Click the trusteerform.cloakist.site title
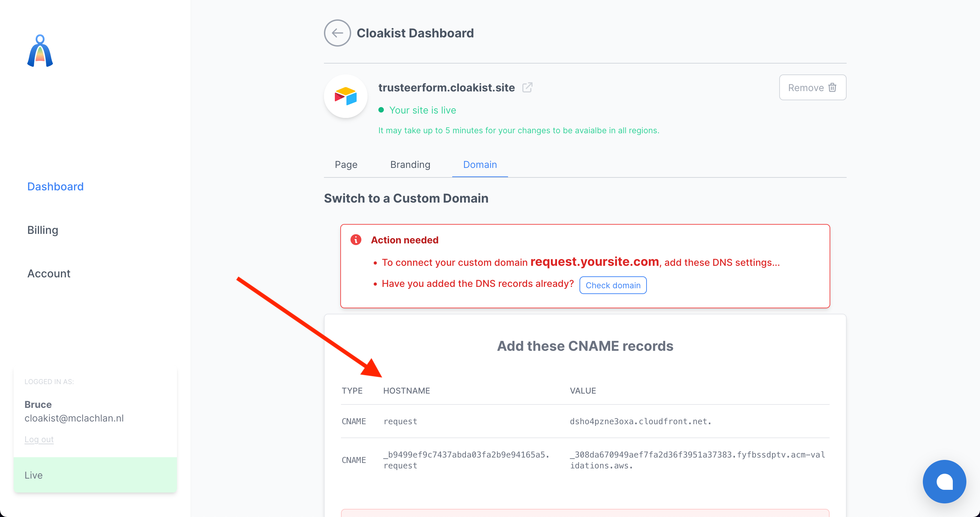The height and width of the screenshot is (517, 980). (x=446, y=87)
